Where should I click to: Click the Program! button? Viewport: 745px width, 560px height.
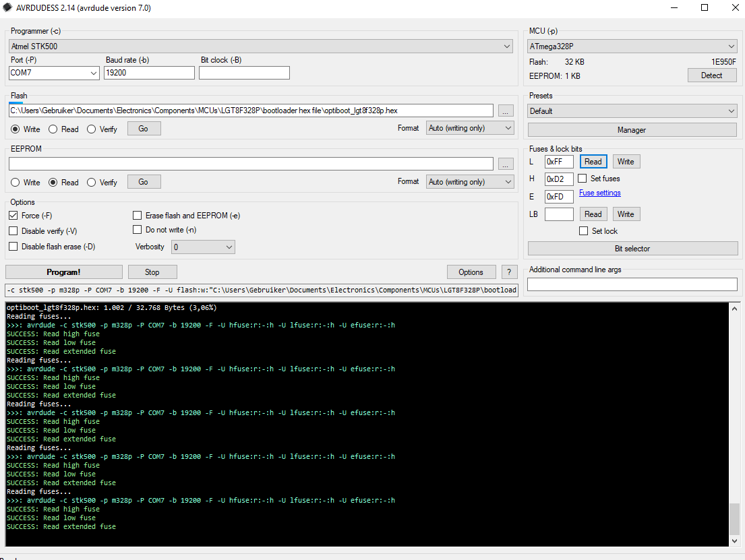click(x=63, y=272)
